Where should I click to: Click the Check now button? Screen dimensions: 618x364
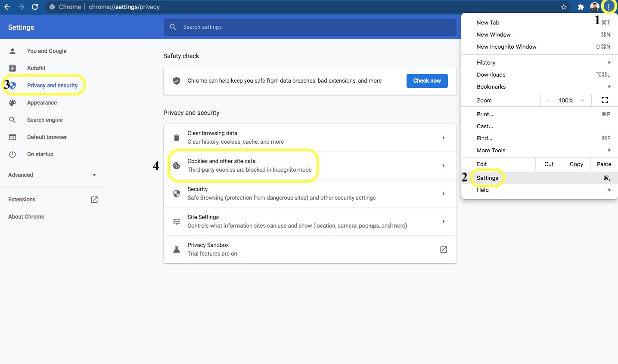(x=427, y=81)
